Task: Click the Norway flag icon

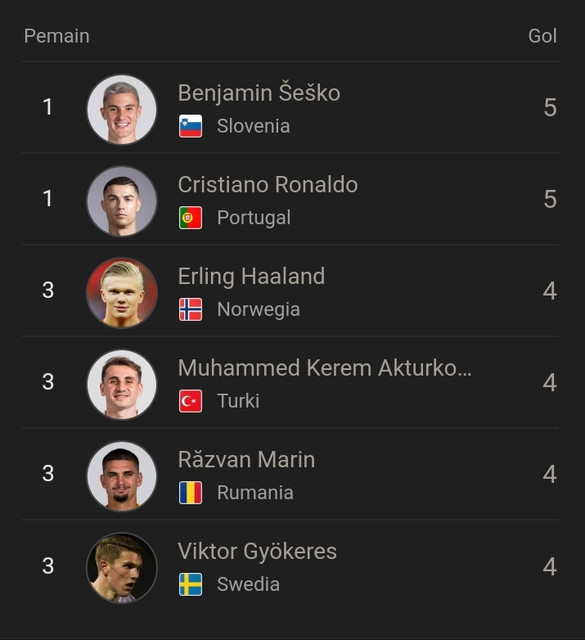Action: (x=190, y=309)
